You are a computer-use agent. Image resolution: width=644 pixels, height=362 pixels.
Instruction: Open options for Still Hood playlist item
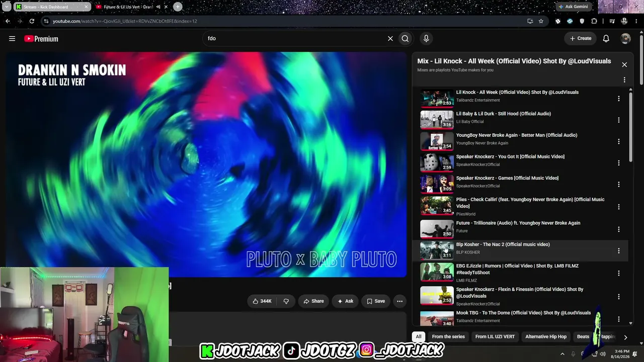tap(619, 120)
